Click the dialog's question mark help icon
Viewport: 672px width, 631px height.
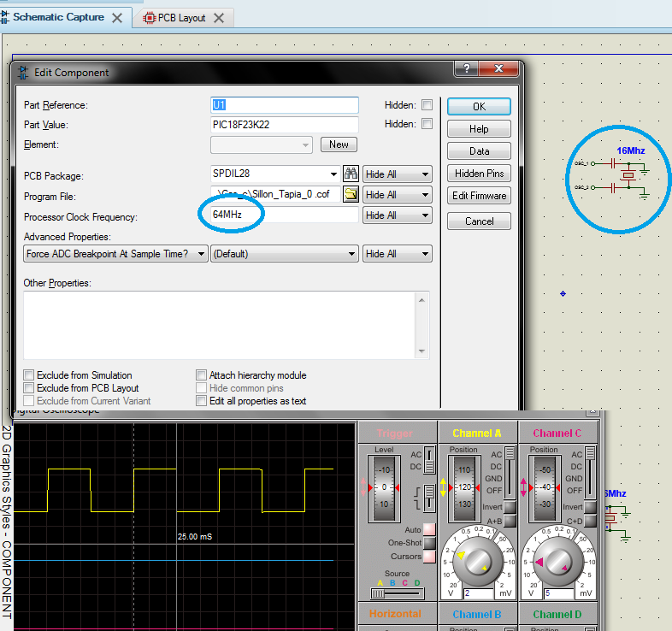pyautogui.click(x=466, y=68)
